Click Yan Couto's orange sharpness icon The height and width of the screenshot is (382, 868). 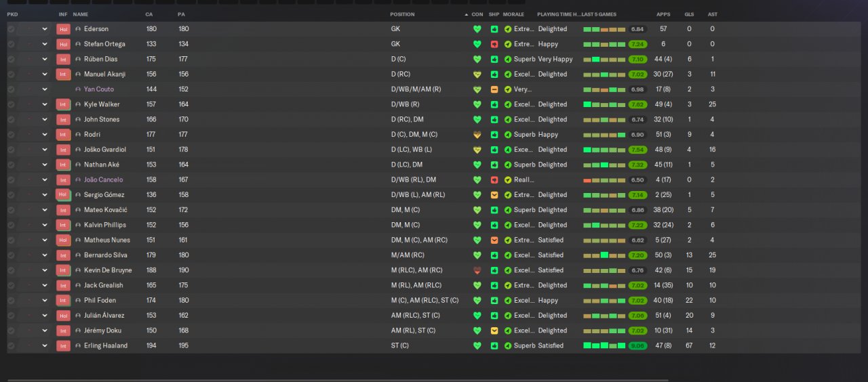[494, 89]
